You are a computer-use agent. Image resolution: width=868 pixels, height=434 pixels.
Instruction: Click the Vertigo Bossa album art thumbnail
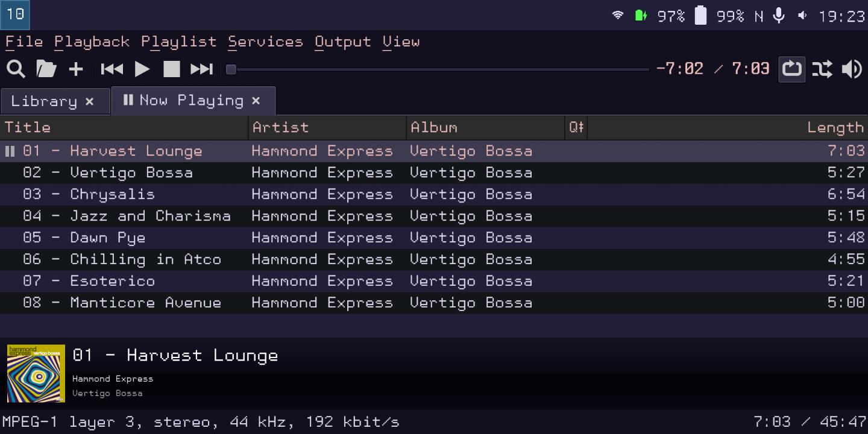[x=36, y=373]
